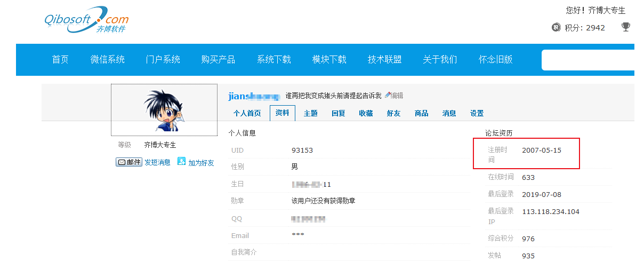Click the 发短消息 link
The image size is (644, 261).
(157, 162)
